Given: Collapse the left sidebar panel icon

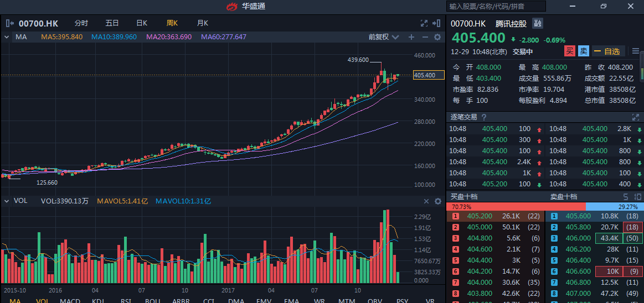Looking at the screenshot, I should (9, 23).
